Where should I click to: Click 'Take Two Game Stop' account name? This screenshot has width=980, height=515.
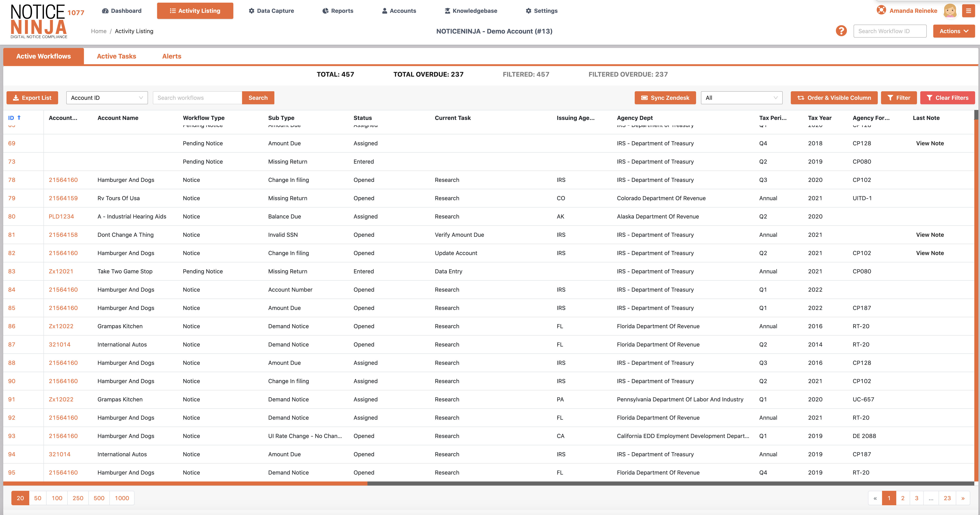125,271
